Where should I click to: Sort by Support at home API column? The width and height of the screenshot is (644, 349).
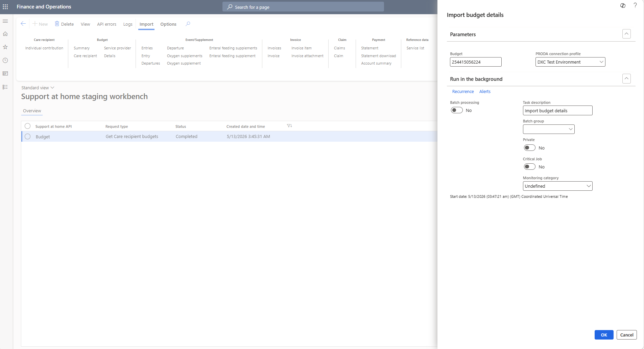(53, 126)
